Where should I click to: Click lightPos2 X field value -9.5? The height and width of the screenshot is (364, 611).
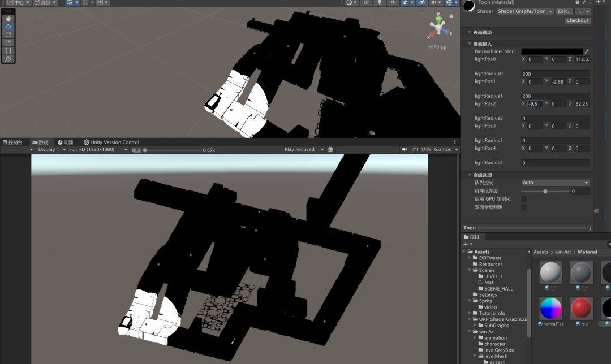coord(535,104)
